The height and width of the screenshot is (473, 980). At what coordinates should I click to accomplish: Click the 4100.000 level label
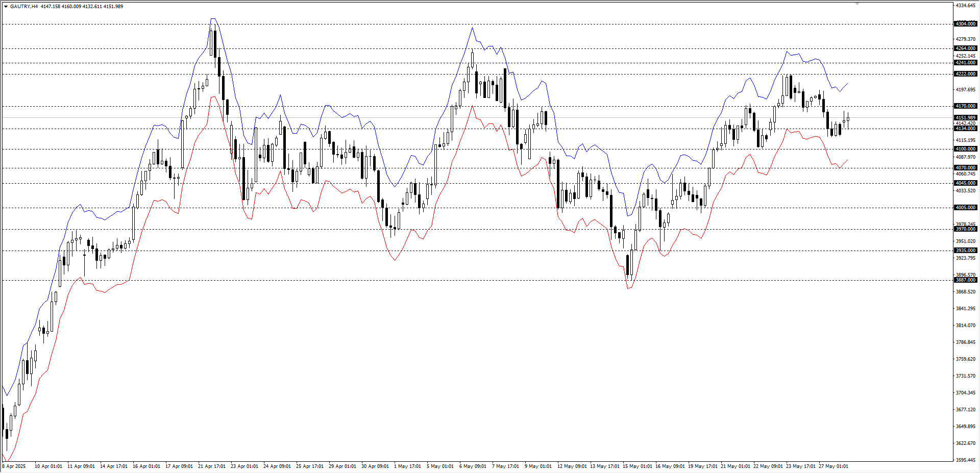[x=965, y=149]
